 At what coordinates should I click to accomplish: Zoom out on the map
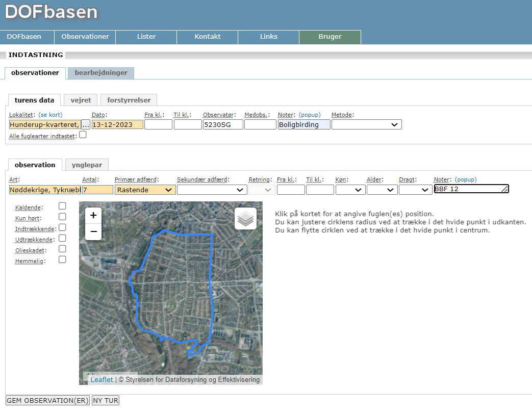pyautogui.click(x=93, y=231)
